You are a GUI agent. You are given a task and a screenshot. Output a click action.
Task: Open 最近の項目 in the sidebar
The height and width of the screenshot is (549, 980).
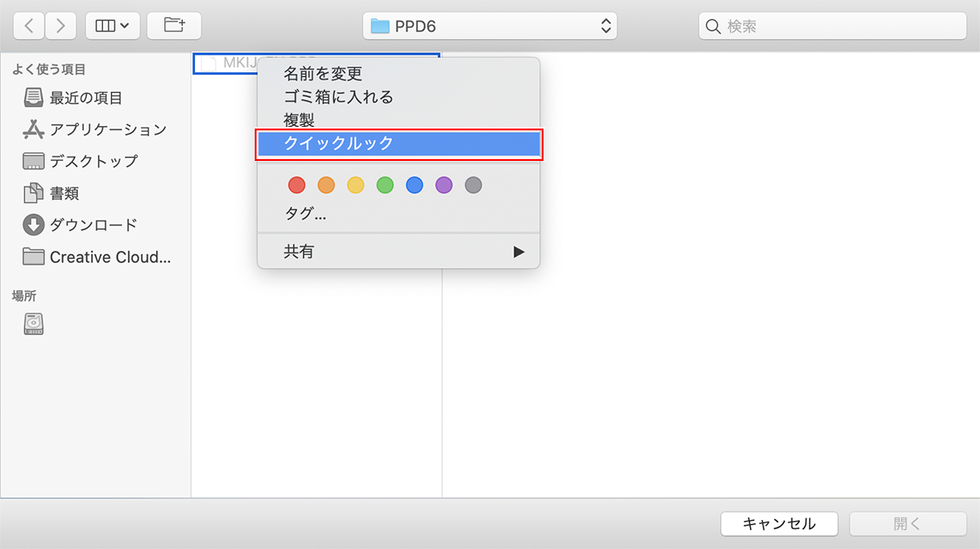[x=85, y=98]
